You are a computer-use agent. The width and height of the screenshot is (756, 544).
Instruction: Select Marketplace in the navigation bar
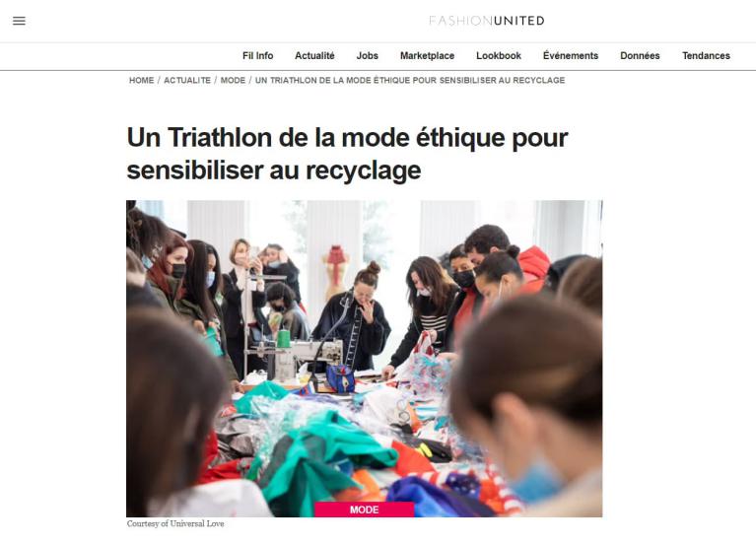pyautogui.click(x=427, y=55)
